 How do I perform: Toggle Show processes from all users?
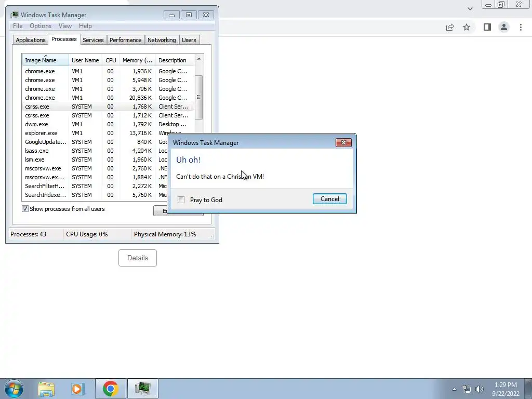click(25, 209)
